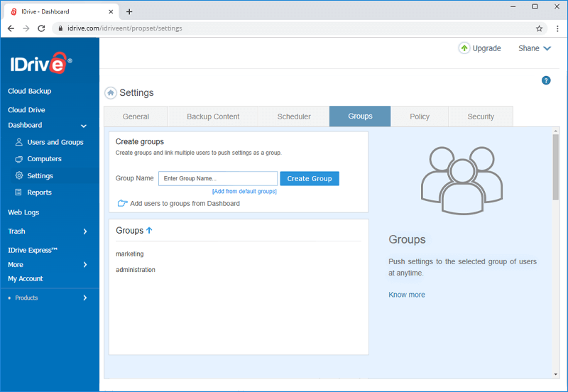Open Cloud Drive in sidebar
Viewport: 568px width, 392px height.
(x=26, y=110)
